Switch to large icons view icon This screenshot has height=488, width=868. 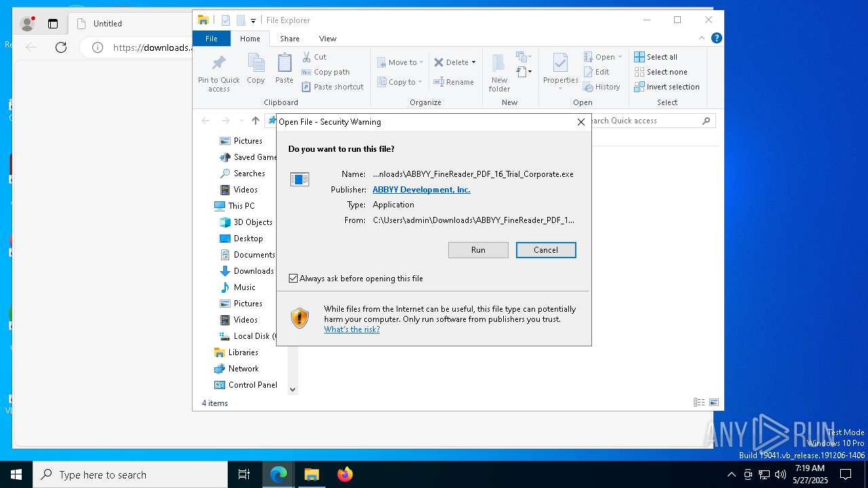tap(714, 403)
